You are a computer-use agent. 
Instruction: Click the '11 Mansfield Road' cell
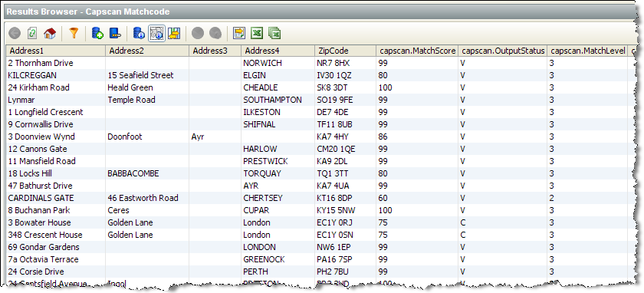click(56, 161)
